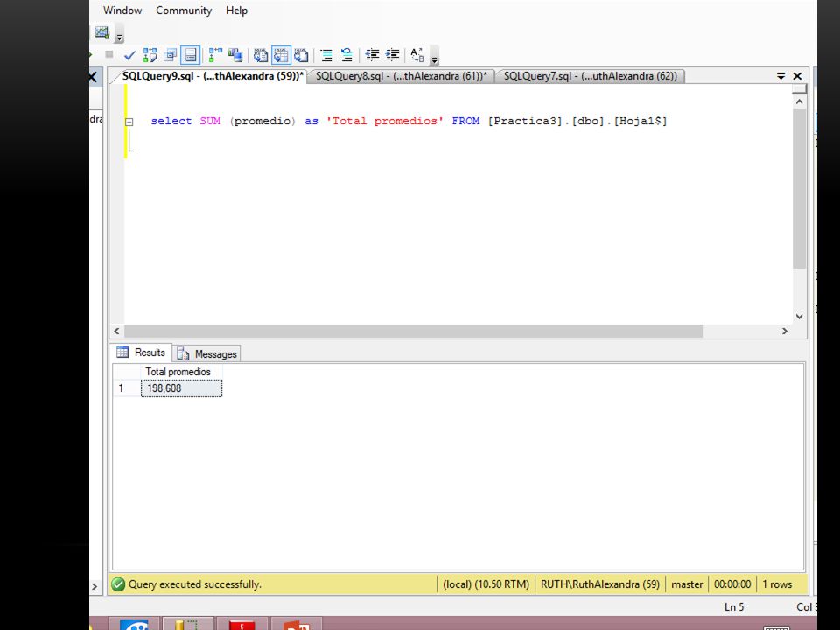Viewport: 840px width, 630px height.
Task: Click the horizontal scrollbar left arrow
Action: point(116,331)
